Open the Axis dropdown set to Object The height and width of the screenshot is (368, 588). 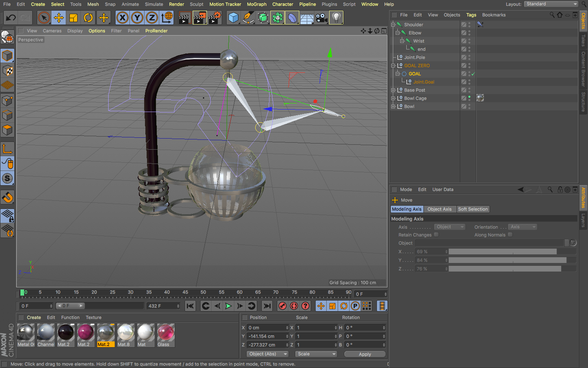point(450,227)
